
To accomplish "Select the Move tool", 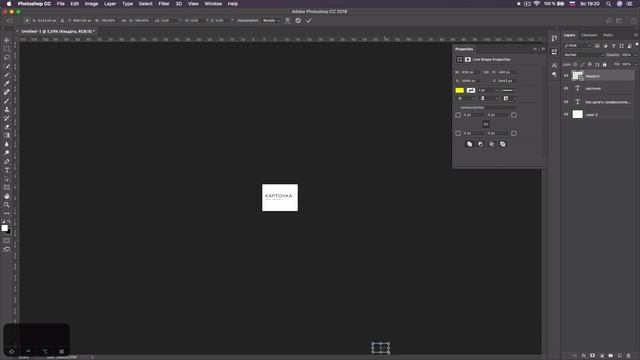I will tap(7, 40).
